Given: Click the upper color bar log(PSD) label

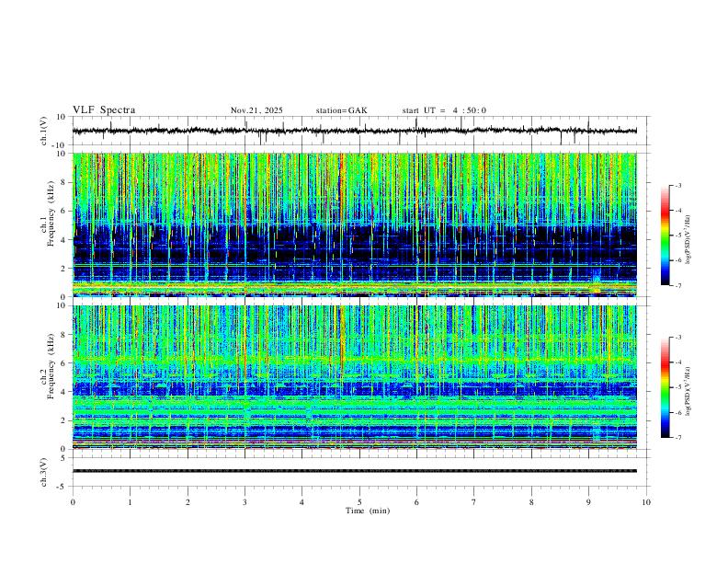Looking at the screenshot, I should pos(688,240).
